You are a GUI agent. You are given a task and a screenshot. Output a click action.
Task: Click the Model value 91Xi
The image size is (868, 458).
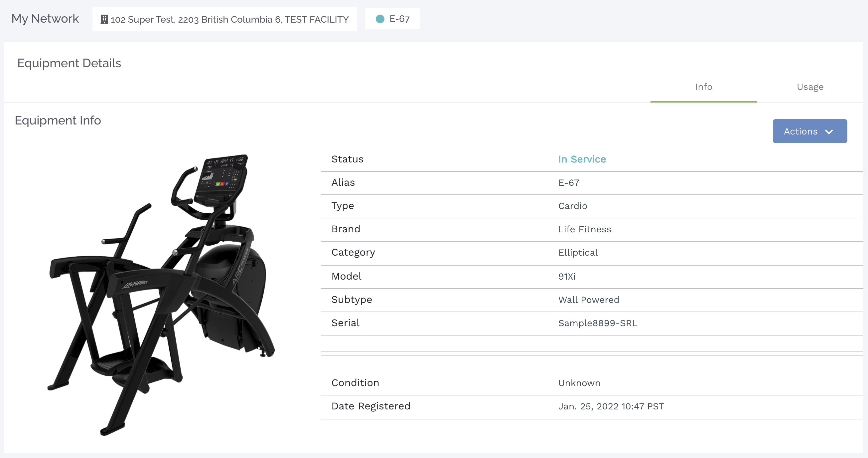pyautogui.click(x=567, y=277)
